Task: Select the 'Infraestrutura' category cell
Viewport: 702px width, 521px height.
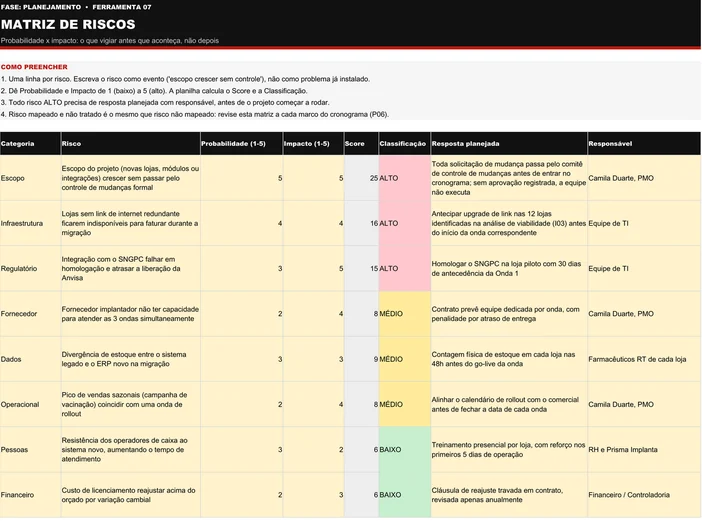Action: [30, 223]
